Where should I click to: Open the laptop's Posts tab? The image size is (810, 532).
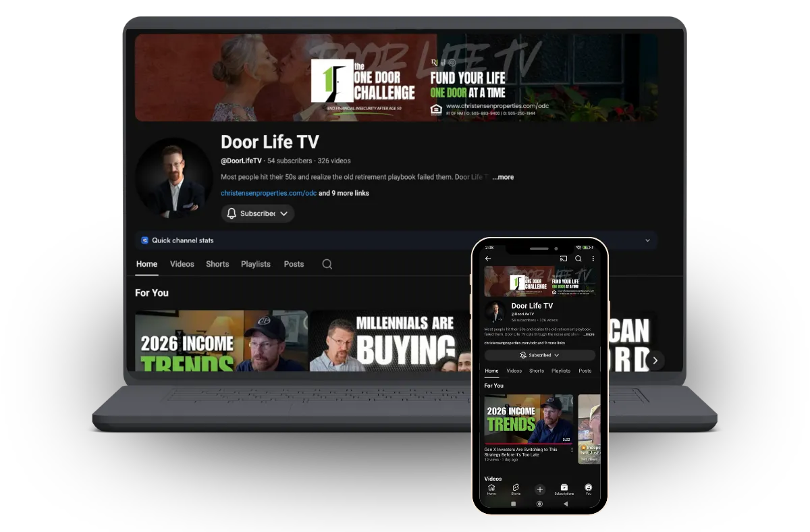(x=294, y=264)
